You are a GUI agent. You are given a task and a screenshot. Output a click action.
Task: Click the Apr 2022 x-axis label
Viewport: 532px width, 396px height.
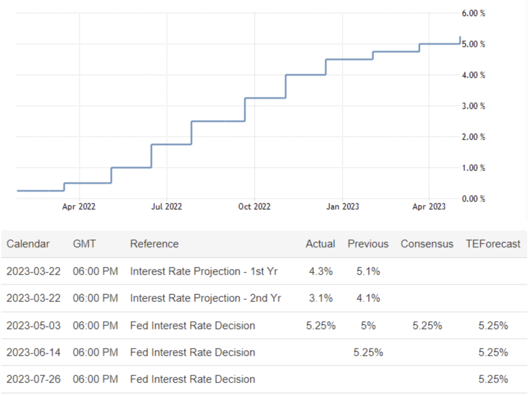tap(79, 207)
